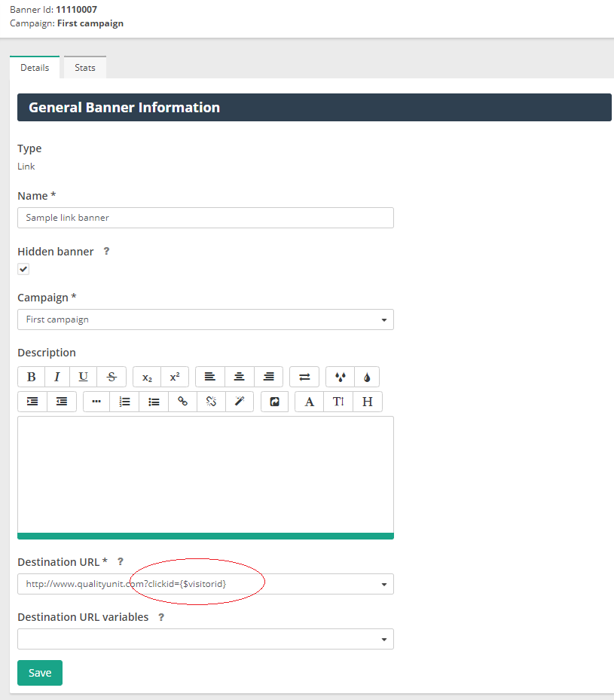
Task: Click the underline formatting icon
Action: (84, 377)
